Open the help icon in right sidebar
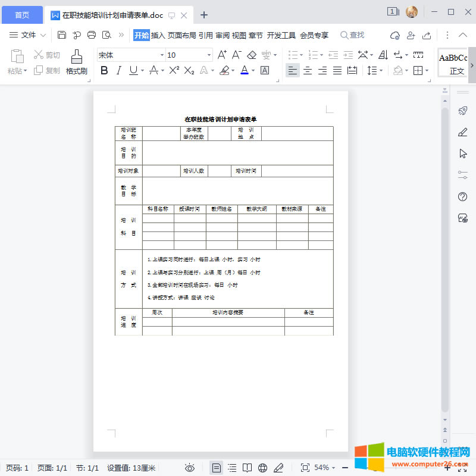Image resolution: width=476 pixels, height=476 pixels. (462, 197)
